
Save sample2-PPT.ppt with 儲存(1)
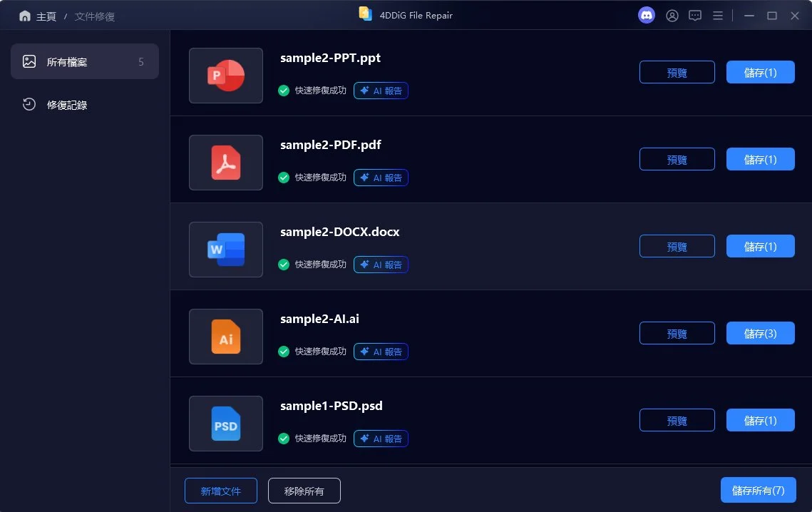tap(761, 73)
